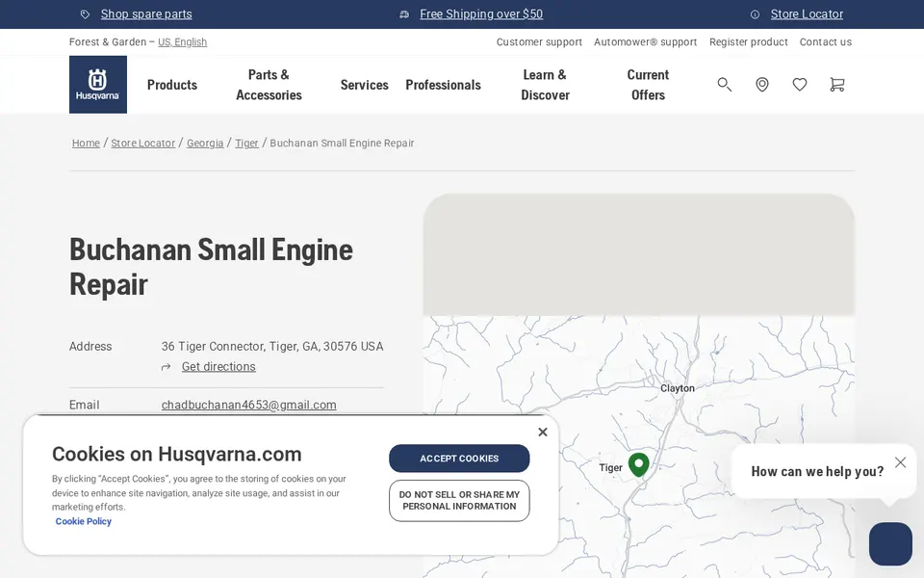This screenshot has width=924, height=578.
Task: Click Get directions link
Action: click(218, 367)
